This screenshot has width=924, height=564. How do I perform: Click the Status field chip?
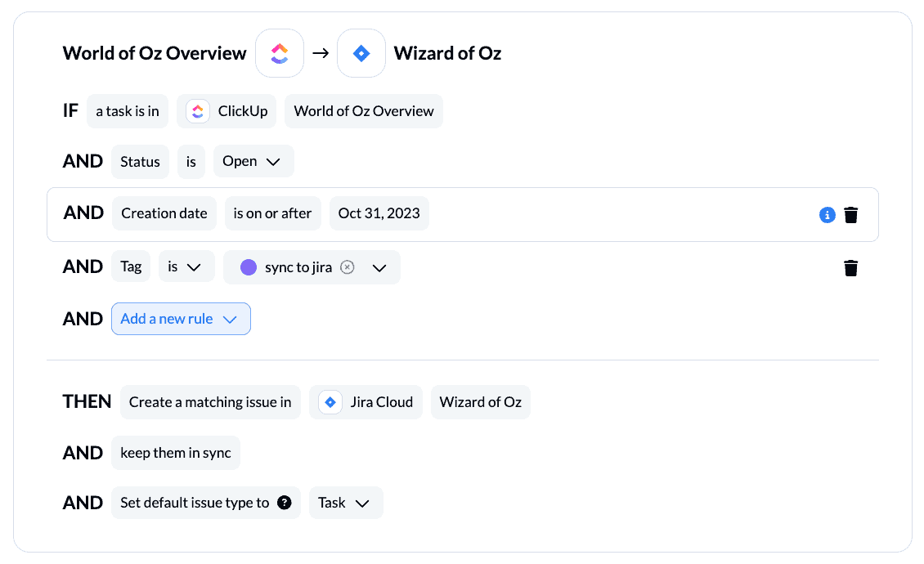tap(141, 162)
